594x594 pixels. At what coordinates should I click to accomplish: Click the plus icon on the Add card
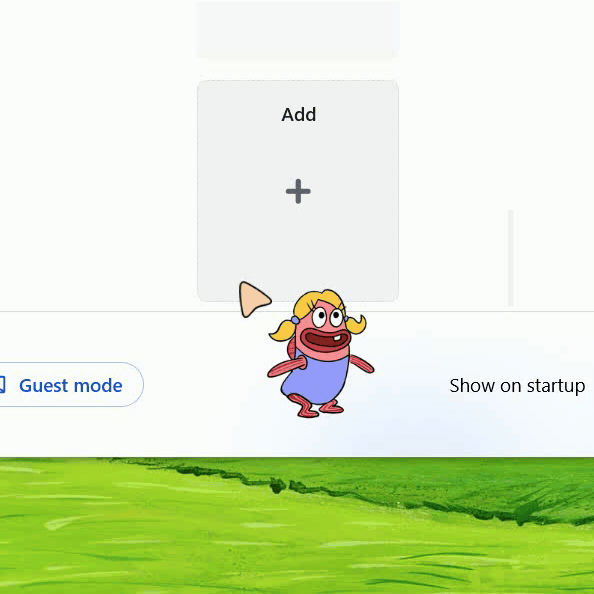(298, 191)
